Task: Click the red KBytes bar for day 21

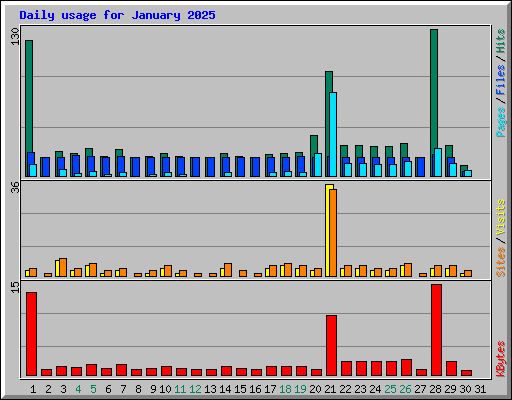Action: click(x=331, y=345)
